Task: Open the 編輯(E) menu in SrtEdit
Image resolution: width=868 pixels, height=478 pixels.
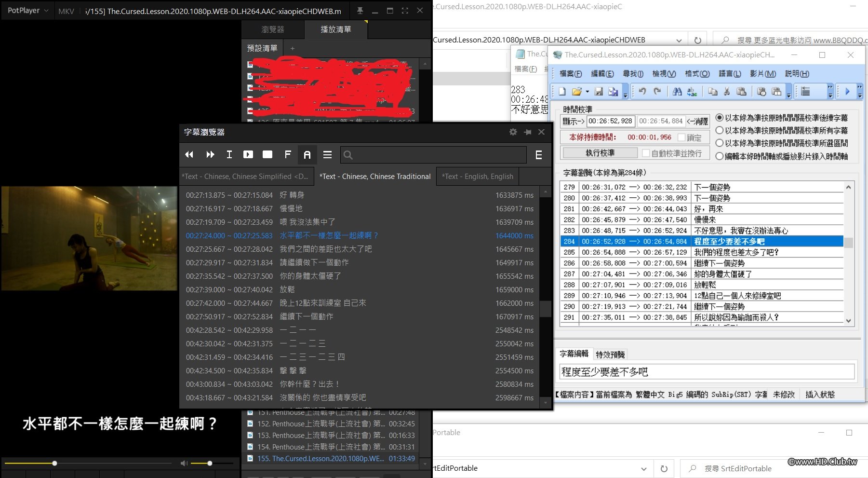Action: (x=602, y=73)
